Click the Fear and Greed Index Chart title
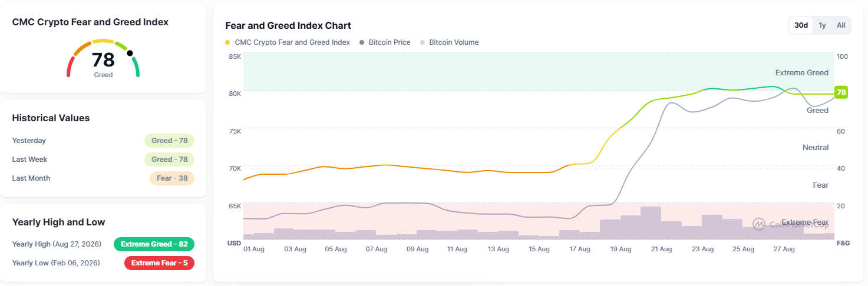 point(288,25)
